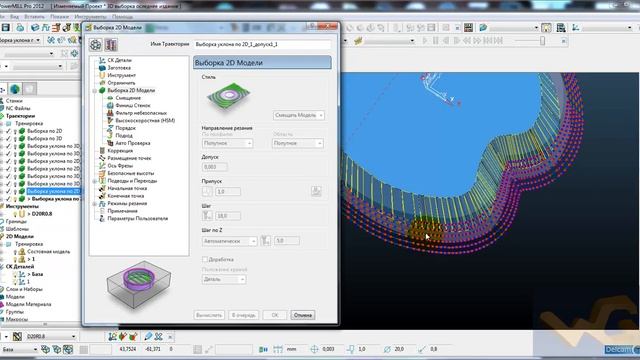Image resolution: width=640 pixels, height=360 pixels.
Task: Click the scissors cut icon in bottom toolbar
Action: (x=158, y=336)
